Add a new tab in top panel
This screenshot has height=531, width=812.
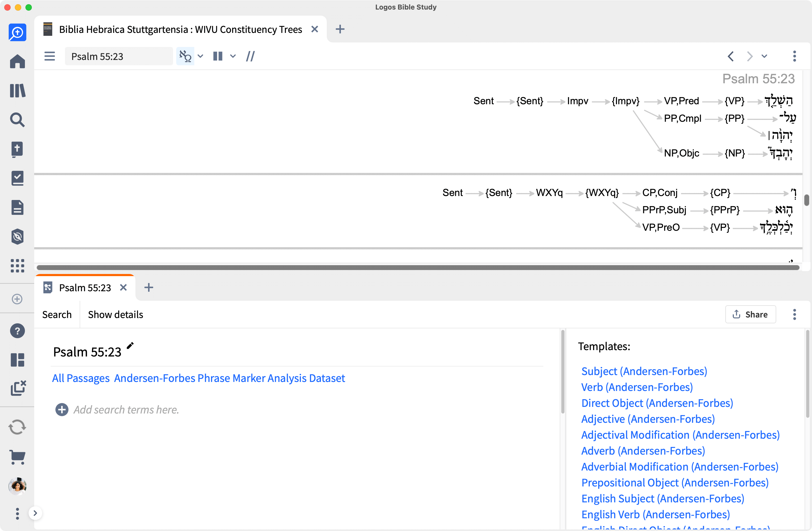(x=340, y=29)
